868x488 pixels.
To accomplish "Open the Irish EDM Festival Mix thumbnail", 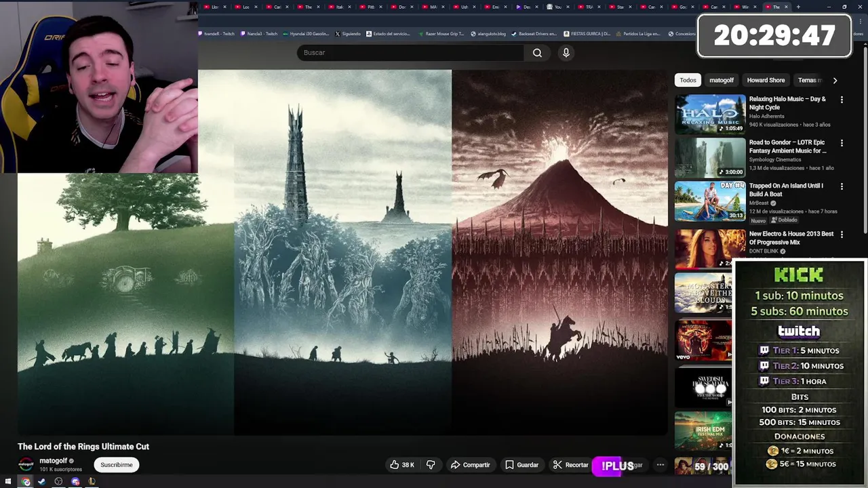I will click(703, 430).
